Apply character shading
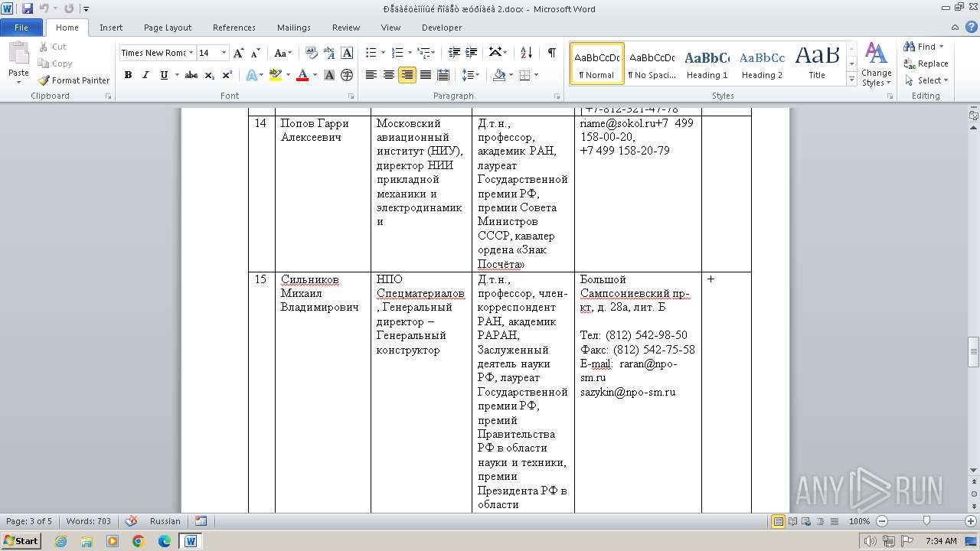The width and height of the screenshot is (980, 551). pyautogui.click(x=329, y=75)
